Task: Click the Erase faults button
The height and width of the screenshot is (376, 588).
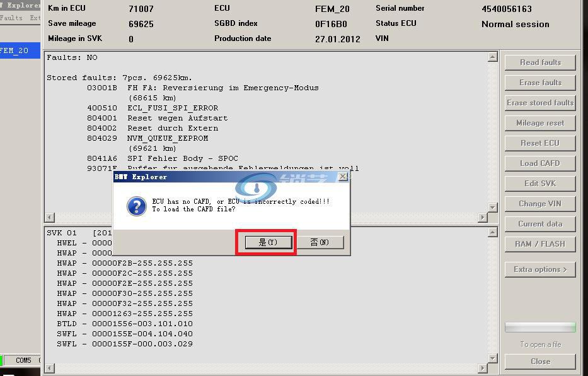Action: click(x=540, y=83)
